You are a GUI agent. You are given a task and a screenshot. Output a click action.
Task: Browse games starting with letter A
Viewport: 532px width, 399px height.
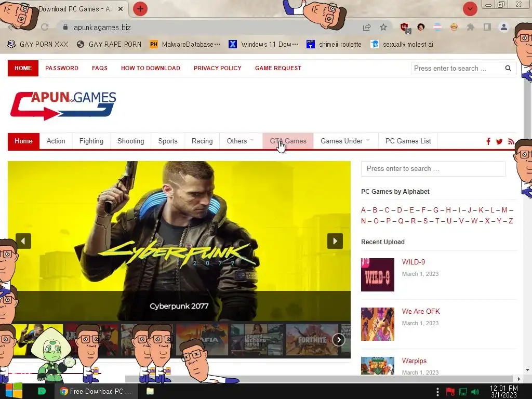coord(363,210)
